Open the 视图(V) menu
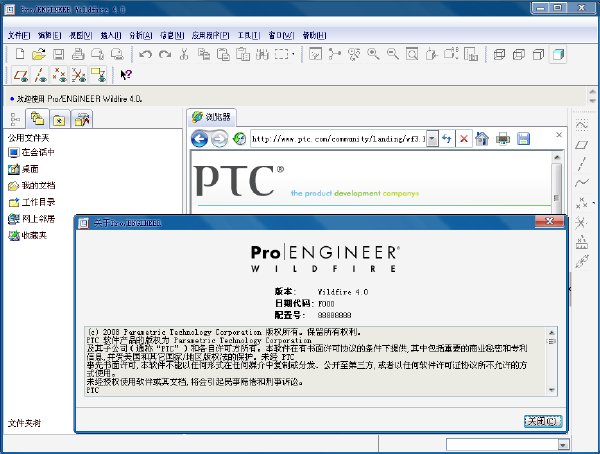 click(80, 35)
